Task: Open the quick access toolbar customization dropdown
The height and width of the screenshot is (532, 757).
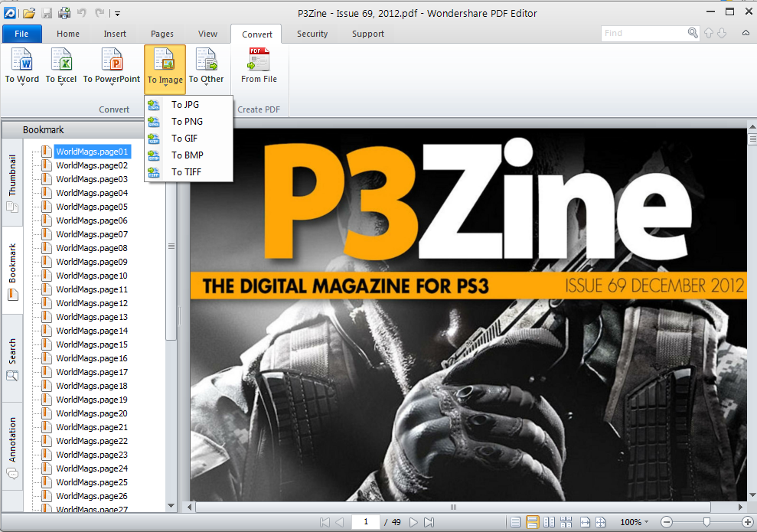Action: pos(117,13)
